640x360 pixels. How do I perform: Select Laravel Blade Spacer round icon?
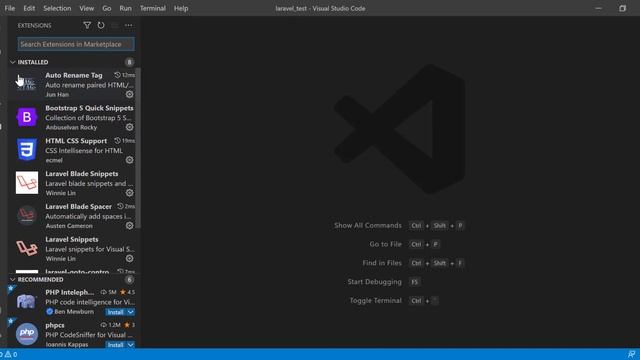pos(27,215)
